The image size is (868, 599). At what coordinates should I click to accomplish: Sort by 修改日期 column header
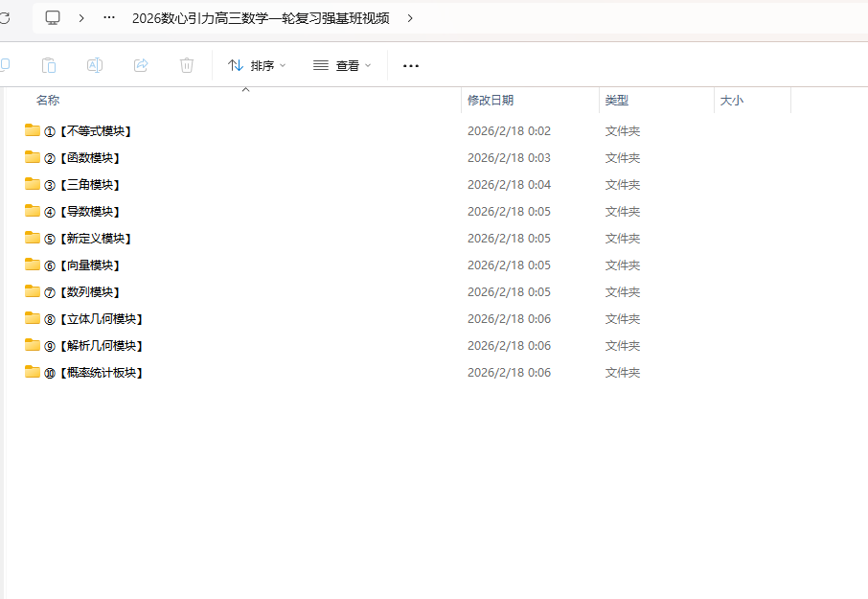[x=491, y=101]
